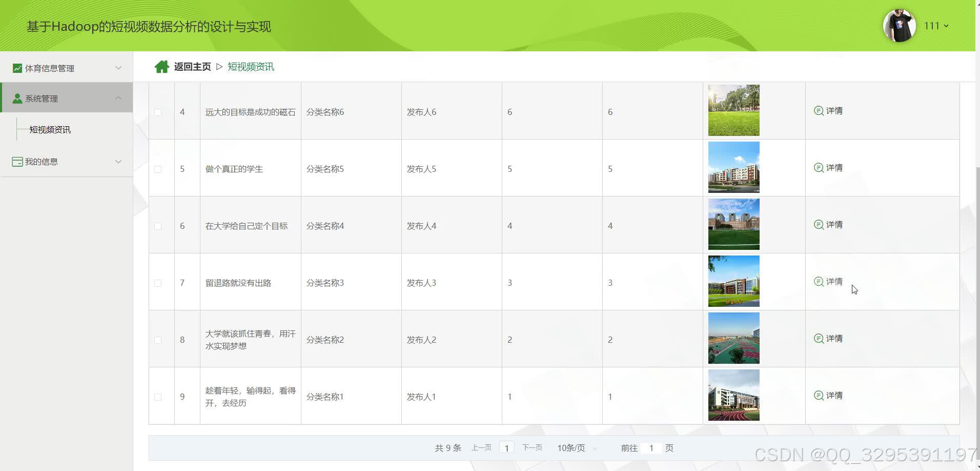This screenshot has width=980, height=471.
Task: Tick the checkbox for row 6
Action: (x=158, y=226)
